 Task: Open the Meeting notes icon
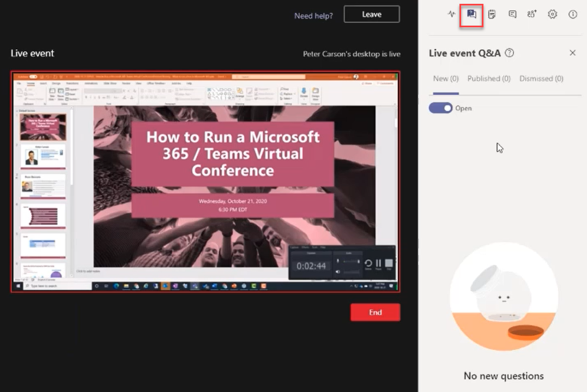click(492, 14)
